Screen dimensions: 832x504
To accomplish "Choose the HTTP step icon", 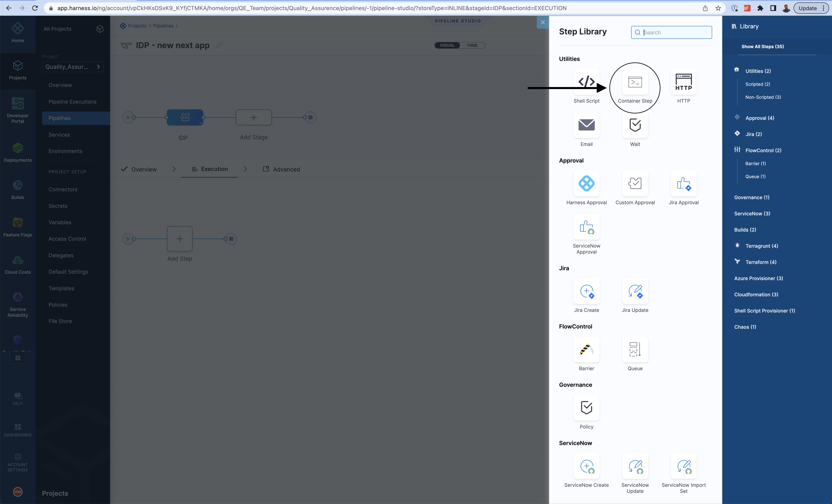I will tap(683, 82).
